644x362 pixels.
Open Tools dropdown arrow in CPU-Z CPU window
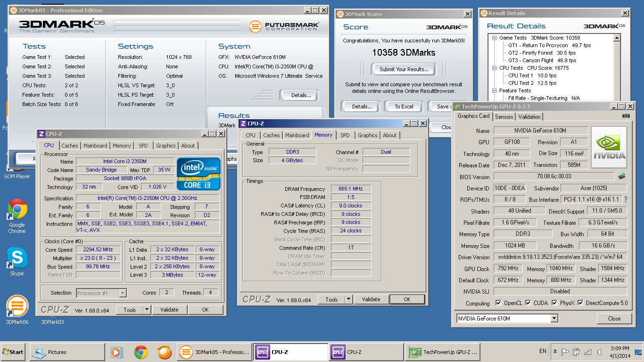(147, 310)
